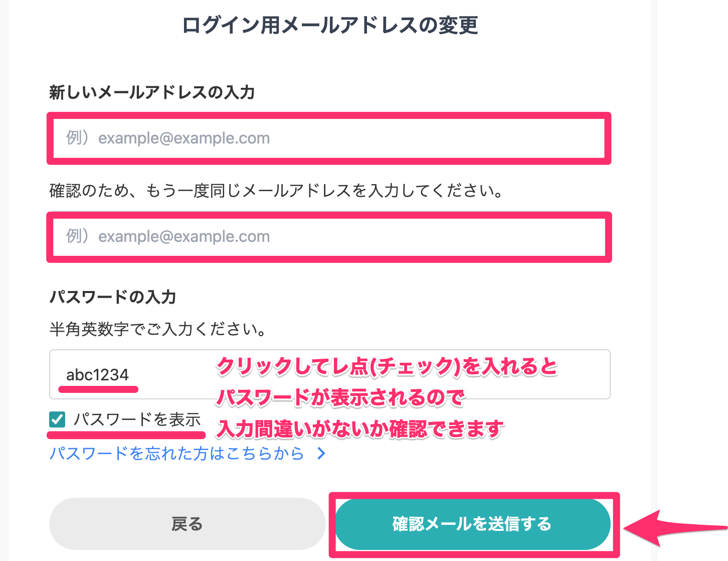This screenshot has width=728, height=561.
Task: Click the pink arrow pointing at send button
Action: 672,527
